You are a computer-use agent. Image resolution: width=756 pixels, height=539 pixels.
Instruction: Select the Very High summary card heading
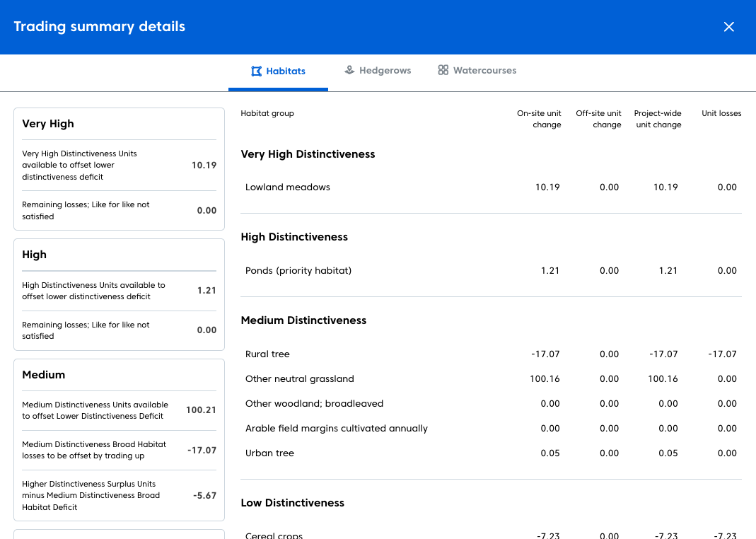click(x=48, y=124)
